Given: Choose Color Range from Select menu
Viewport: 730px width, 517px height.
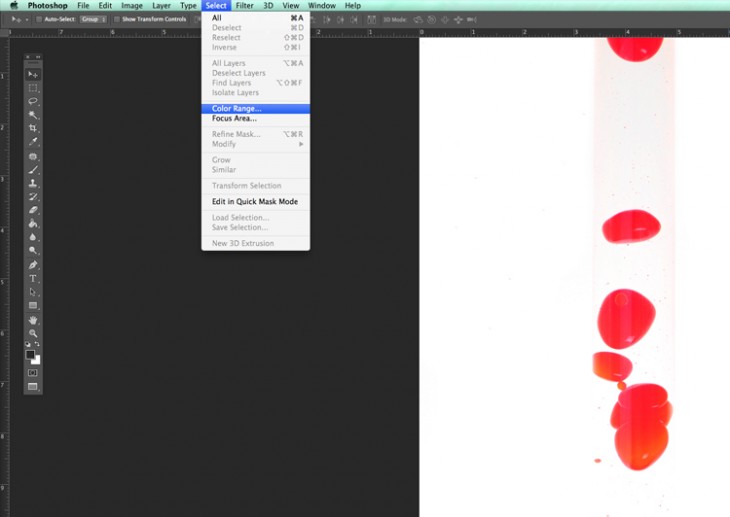Looking at the screenshot, I should click(x=256, y=109).
